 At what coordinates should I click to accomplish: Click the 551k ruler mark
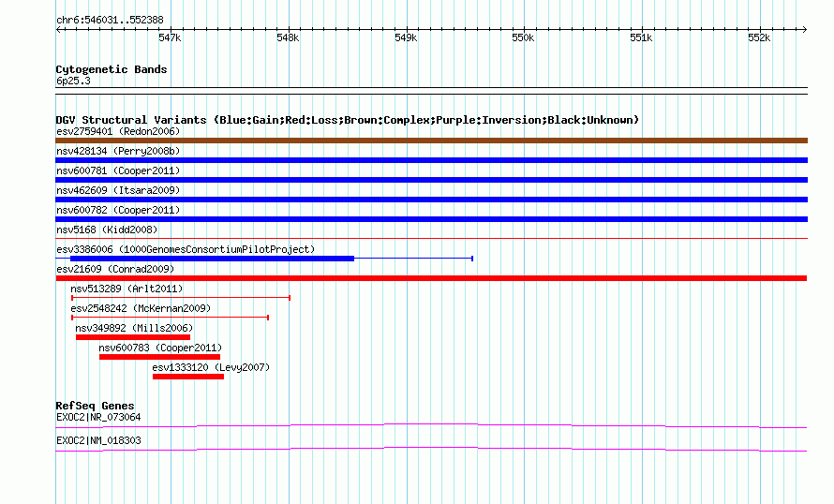point(641,37)
